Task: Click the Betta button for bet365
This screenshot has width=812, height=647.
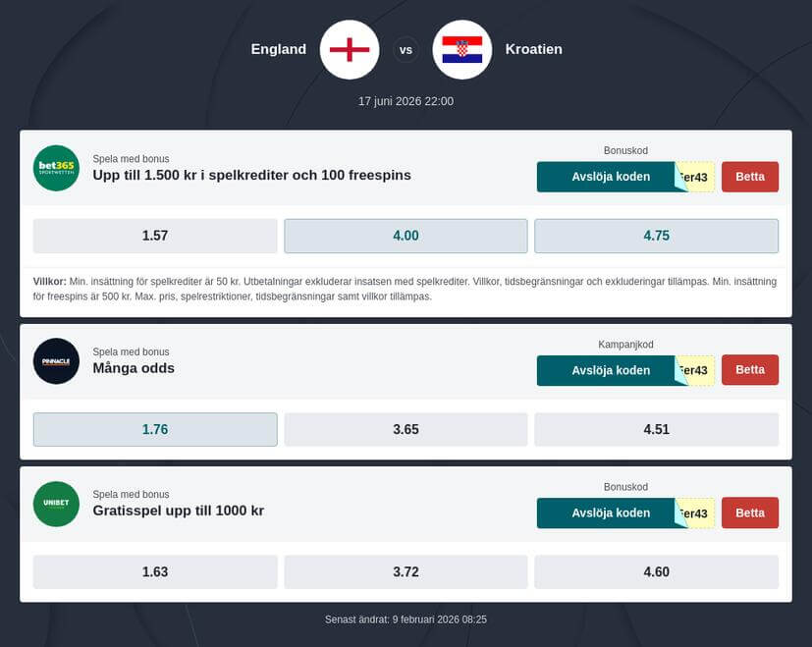Action: point(749,177)
